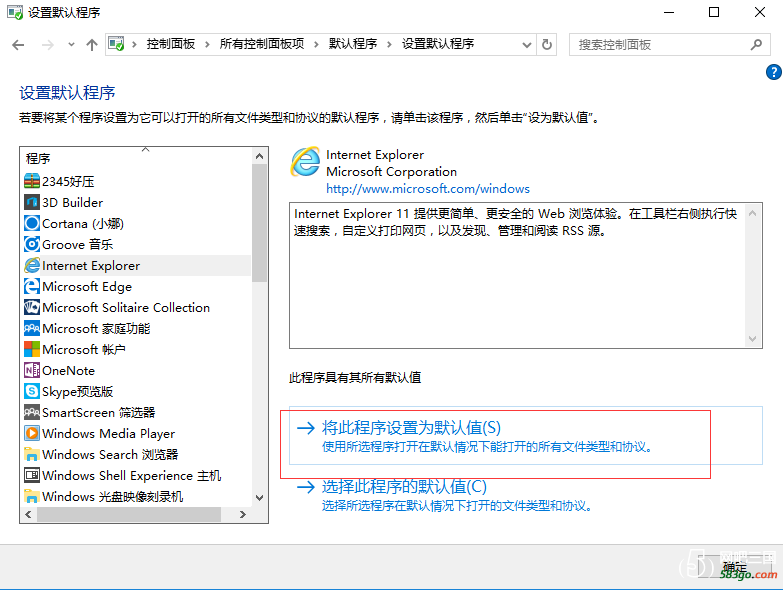Click the 2345好压 program icon
The width and height of the screenshot is (783, 590).
tap(32, 181)
